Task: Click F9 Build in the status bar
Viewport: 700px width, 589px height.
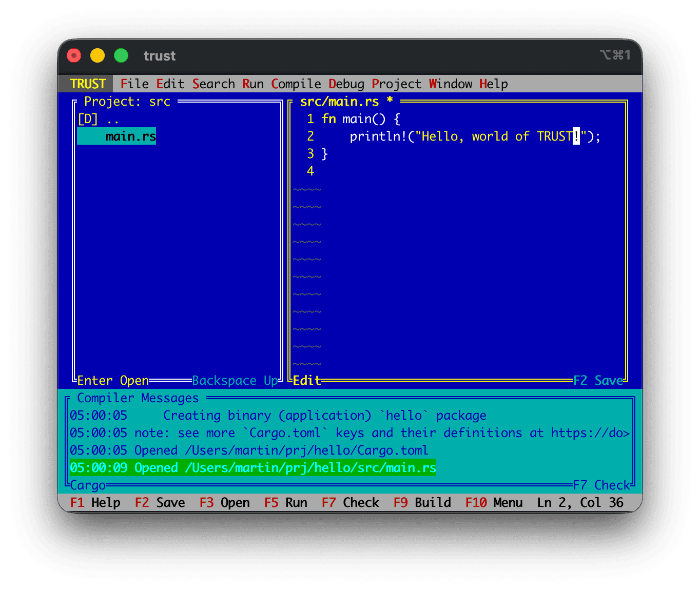Action: (x=422, y=503)
